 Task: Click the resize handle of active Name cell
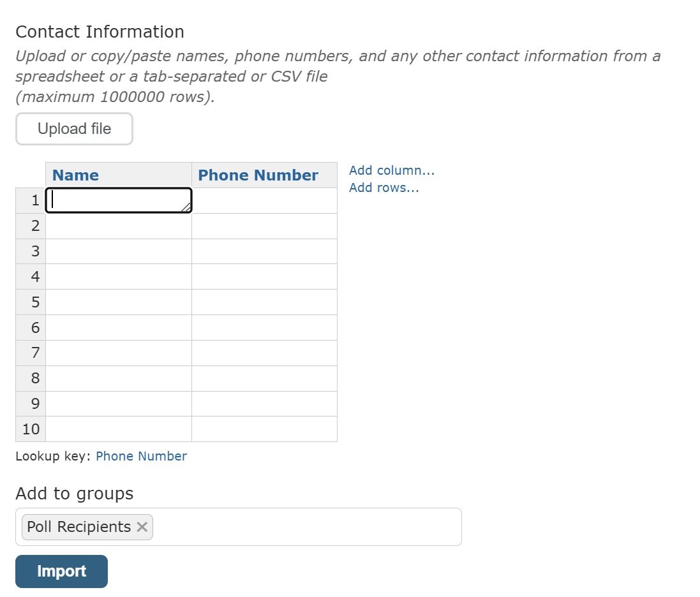pyautogui.click(x=186, y=207)
